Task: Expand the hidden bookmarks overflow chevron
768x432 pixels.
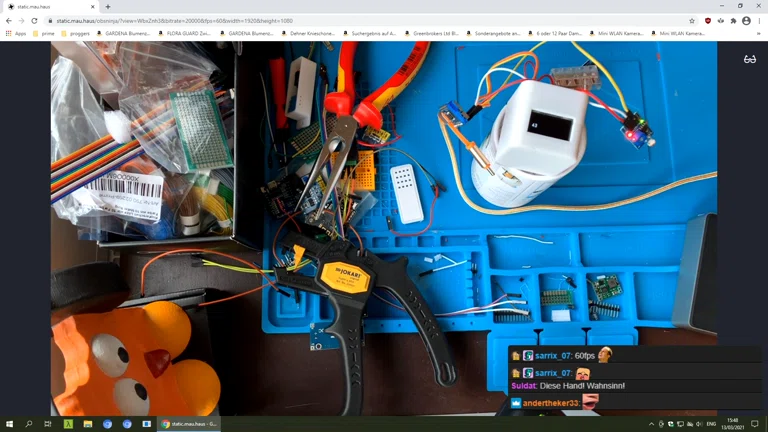Action: pos(759,33)
